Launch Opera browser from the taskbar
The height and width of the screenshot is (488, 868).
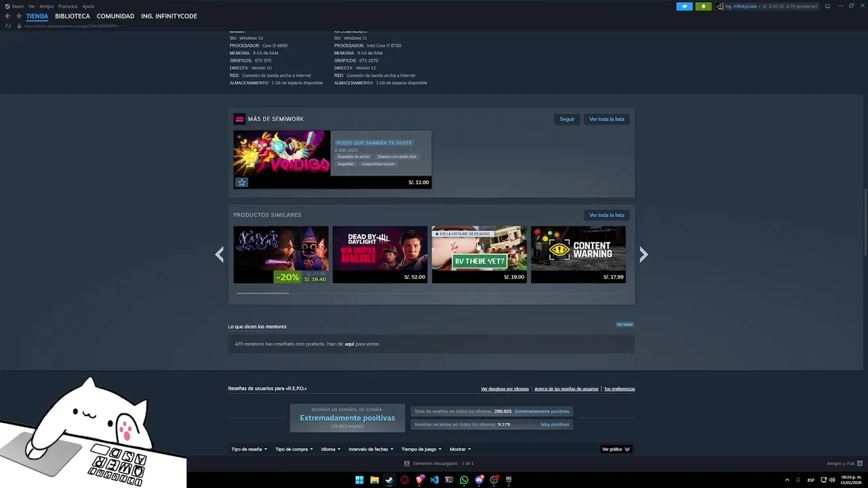pos(404,480)
